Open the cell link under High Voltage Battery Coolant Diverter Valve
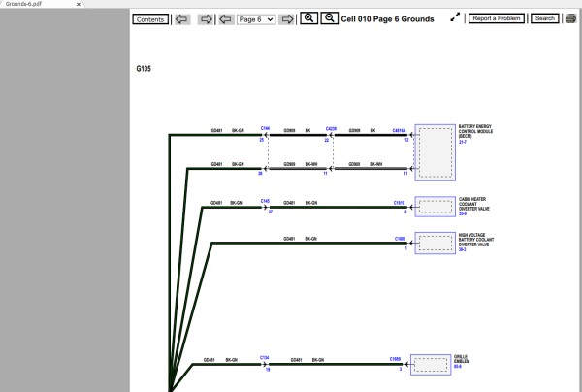 coord(462,249)
